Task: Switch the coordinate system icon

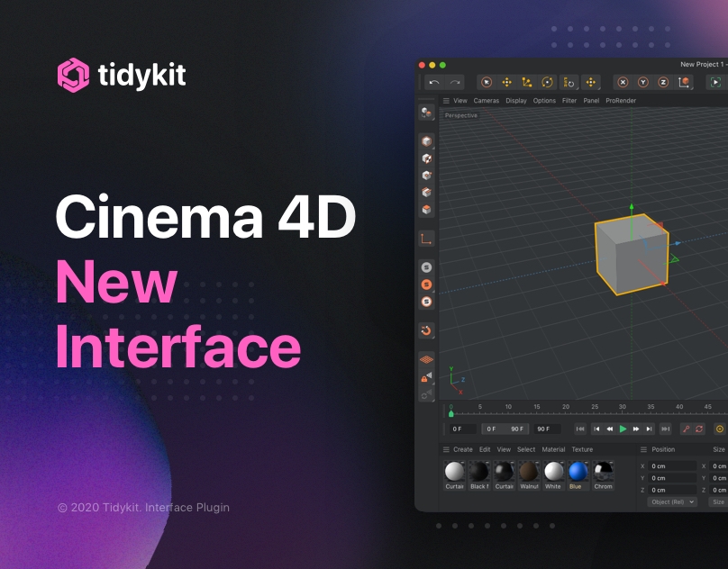Action: 684,83
